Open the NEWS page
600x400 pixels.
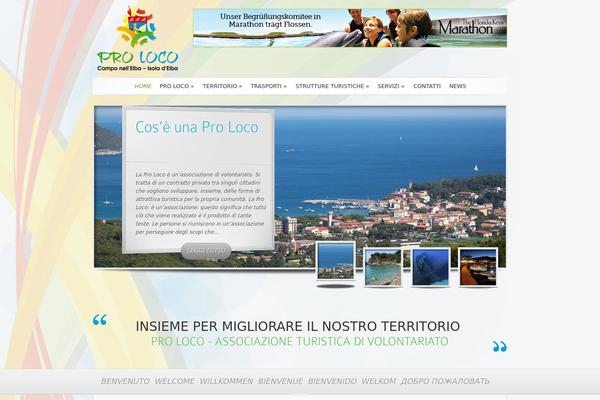pyautogui.click(x=458, y=86)
